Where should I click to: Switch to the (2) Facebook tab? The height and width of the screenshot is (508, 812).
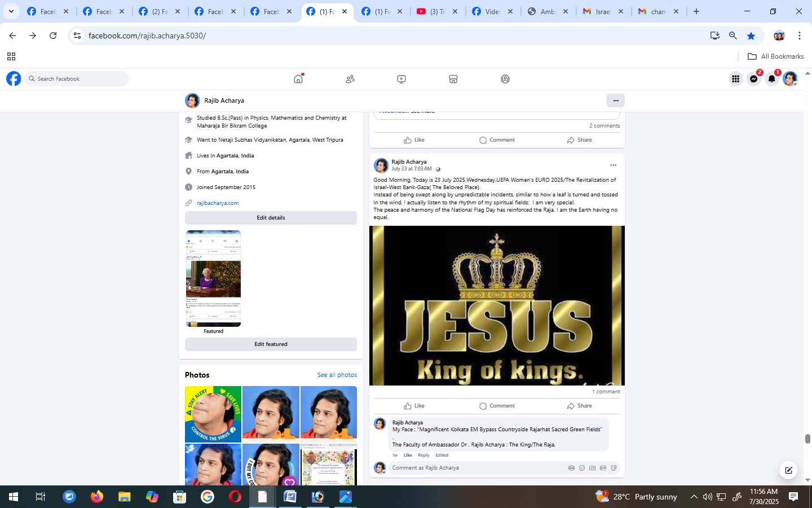point(160,11)
